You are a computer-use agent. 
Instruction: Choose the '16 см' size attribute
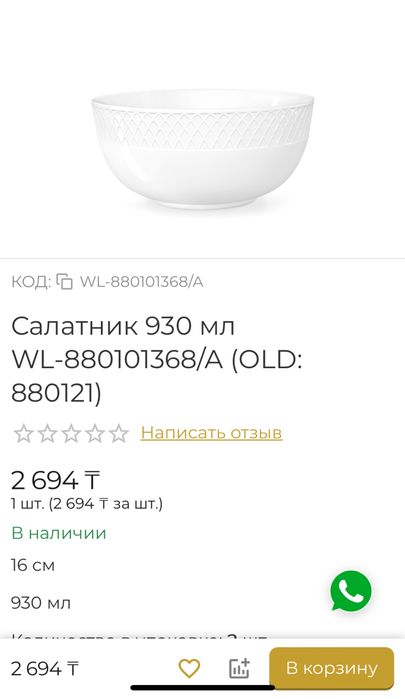pyautogui.click(x=33, y=565)
